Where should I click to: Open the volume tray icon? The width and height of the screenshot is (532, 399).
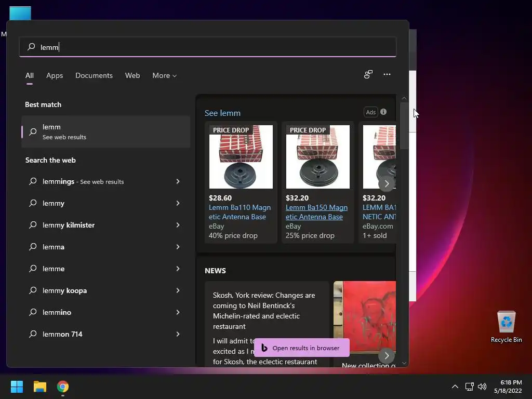tap(482, 387)
